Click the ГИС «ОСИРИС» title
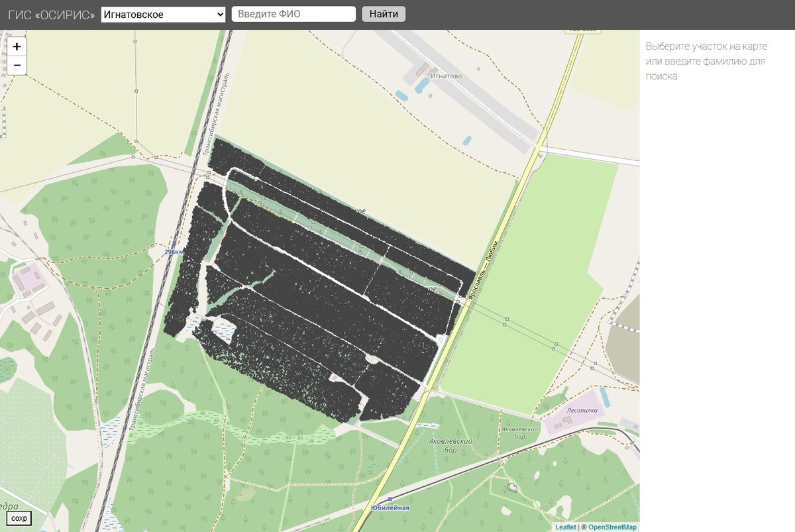Screen dimensions: 795x532 tap(51, 15)
